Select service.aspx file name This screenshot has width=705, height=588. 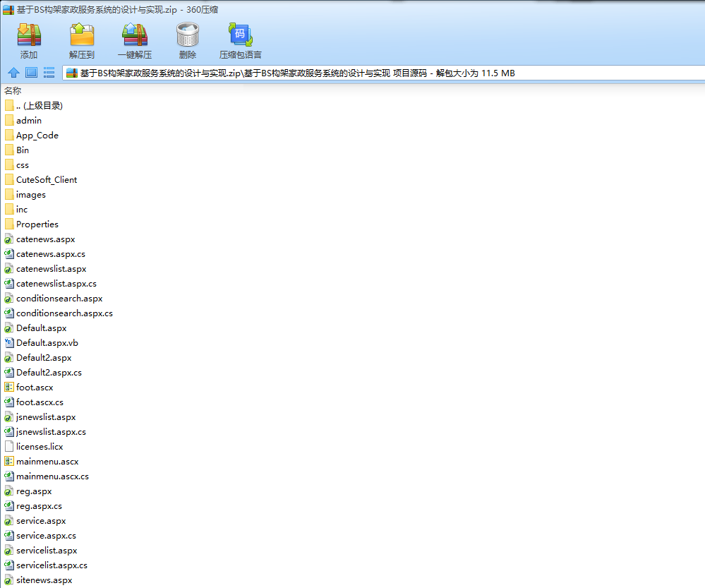pyautogui.click(x=41, y=521)
